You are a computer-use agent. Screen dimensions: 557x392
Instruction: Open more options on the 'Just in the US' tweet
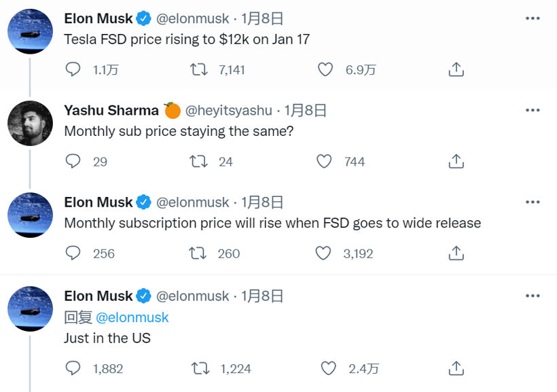tap(533, 296)
